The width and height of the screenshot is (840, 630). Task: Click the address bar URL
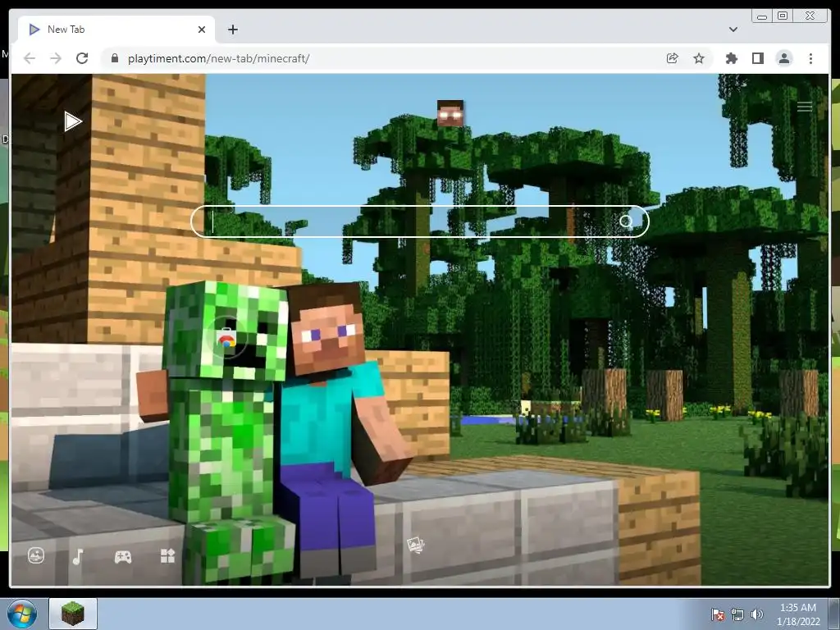(x=218, y=58)
